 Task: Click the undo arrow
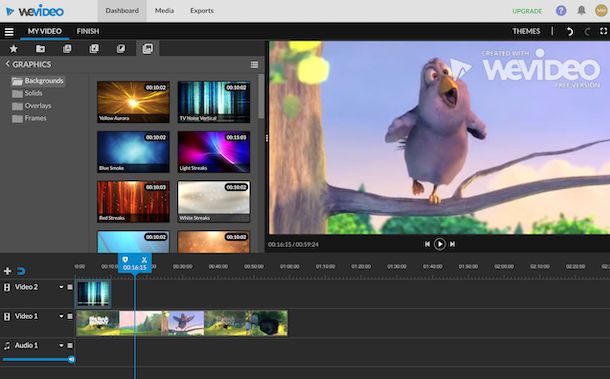pyautogui.click(x=570, y=32)
